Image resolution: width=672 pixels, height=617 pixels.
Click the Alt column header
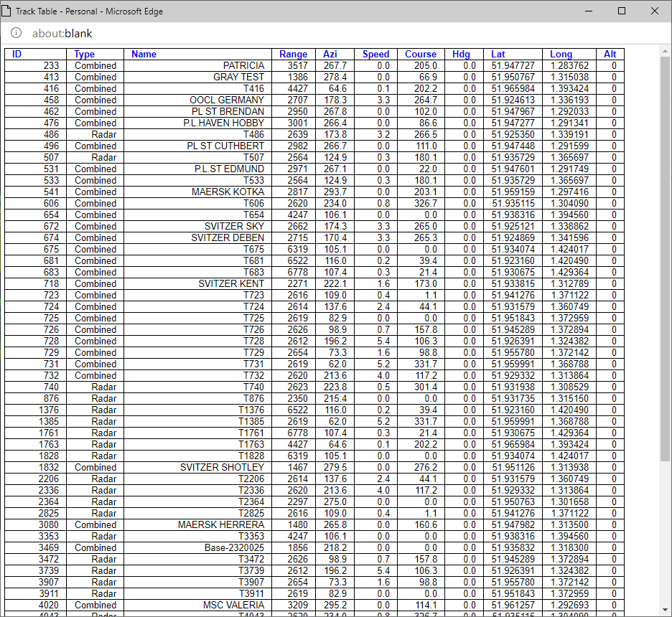610,54
